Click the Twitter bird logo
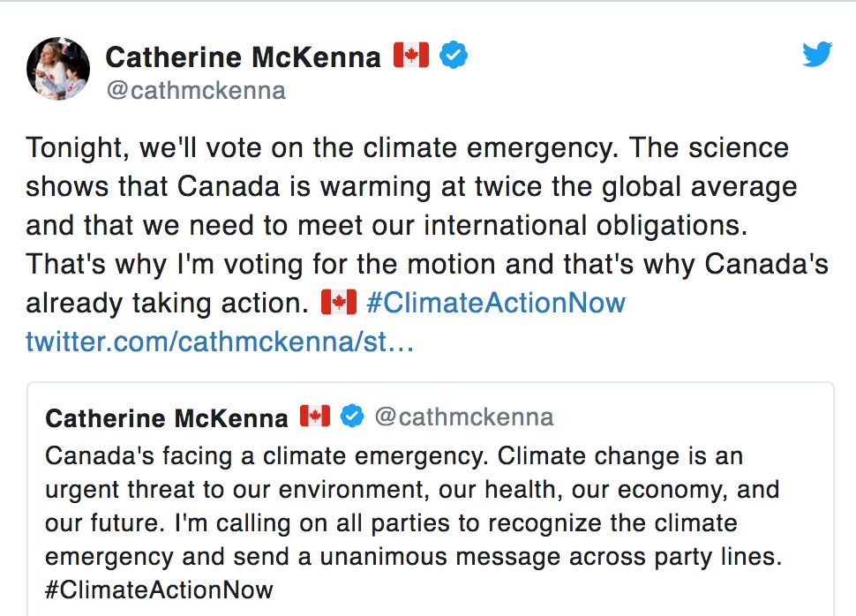The width and height of the screenshot is (856, 616). click(x=817, y=56)
